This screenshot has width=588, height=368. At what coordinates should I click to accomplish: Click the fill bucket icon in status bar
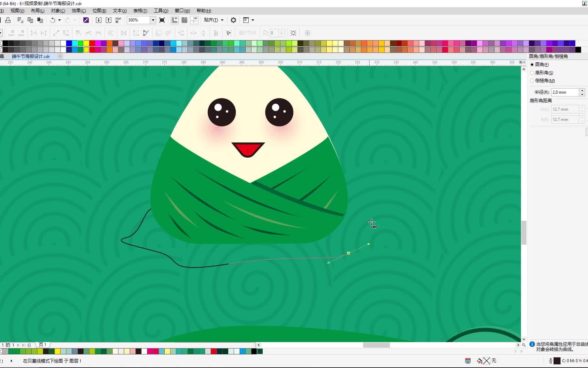(x=479, y=361)
